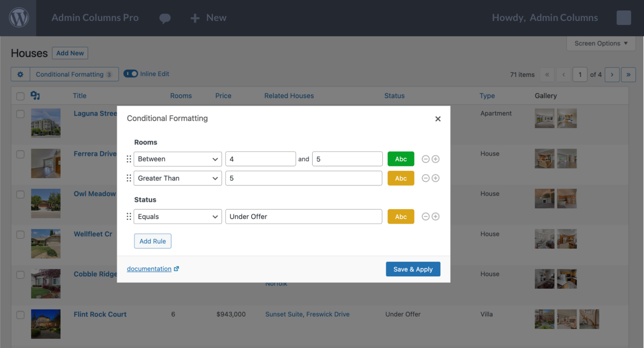Remove the Under Offer rule with minus icon

(x=426, y=217)
